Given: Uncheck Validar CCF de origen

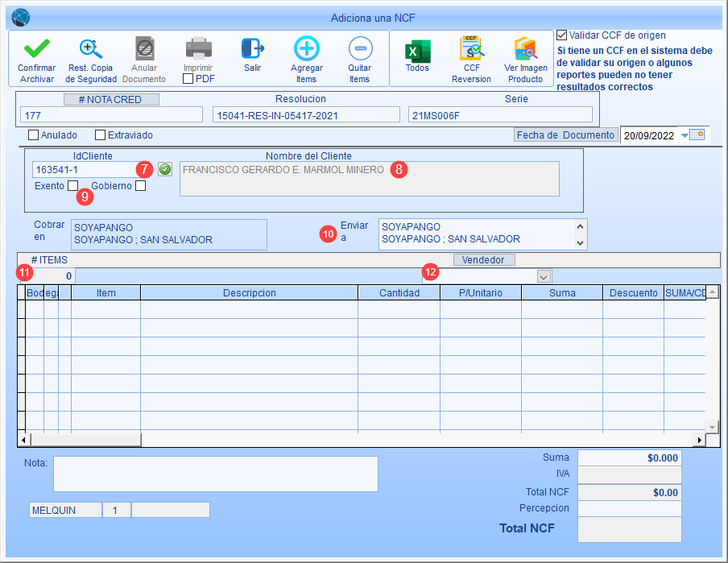Looking at the screenshot, I should (x=561, y=35).
